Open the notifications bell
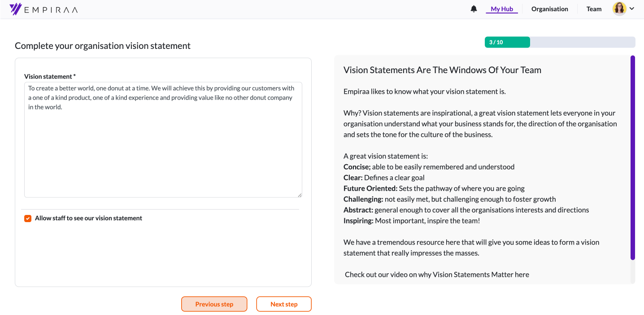The height and width of the screenshot is (315, 644). click(474, 9)
